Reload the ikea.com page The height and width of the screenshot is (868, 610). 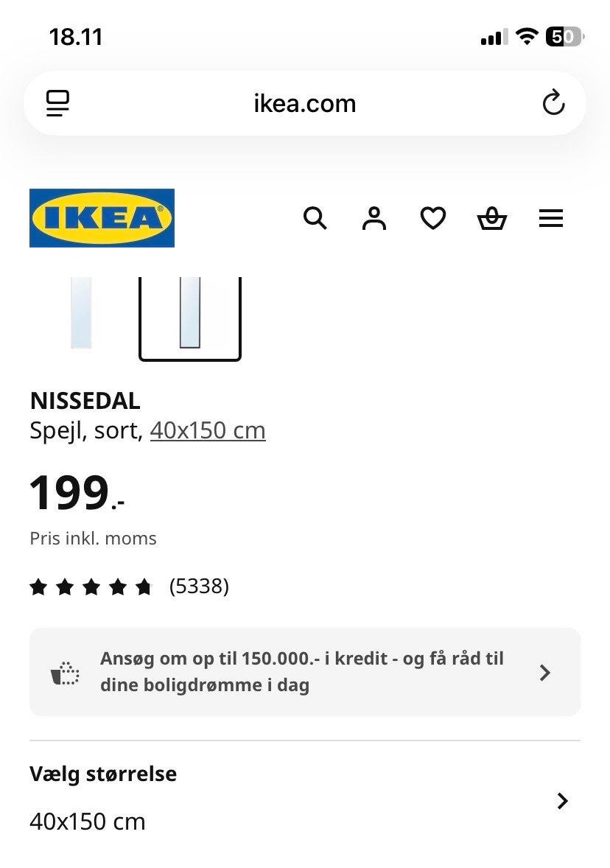[553, 103]
